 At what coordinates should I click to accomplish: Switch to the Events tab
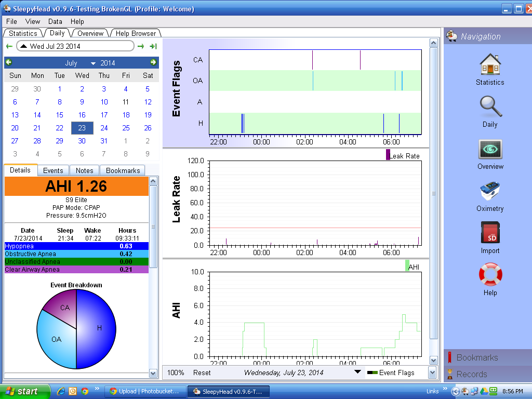(53, 170)
